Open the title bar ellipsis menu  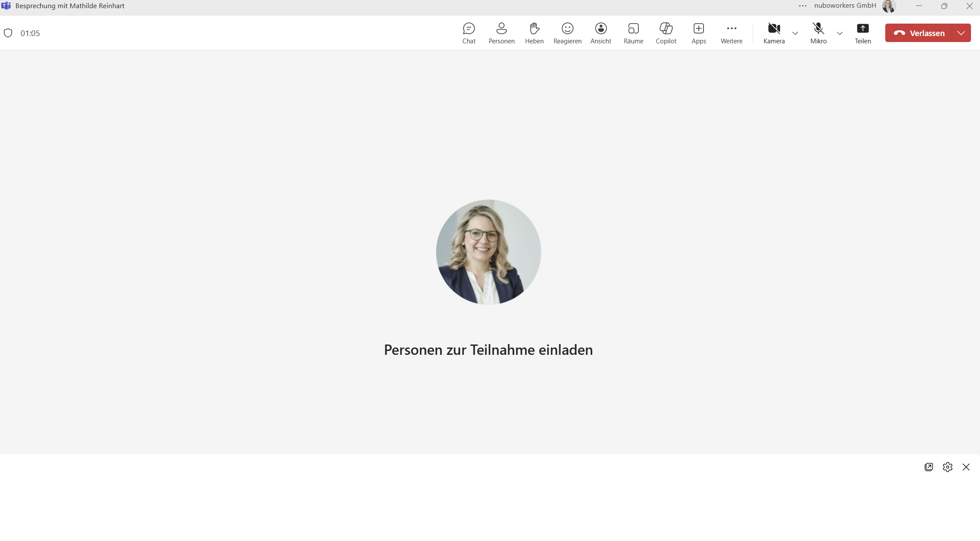pos(803,6)
